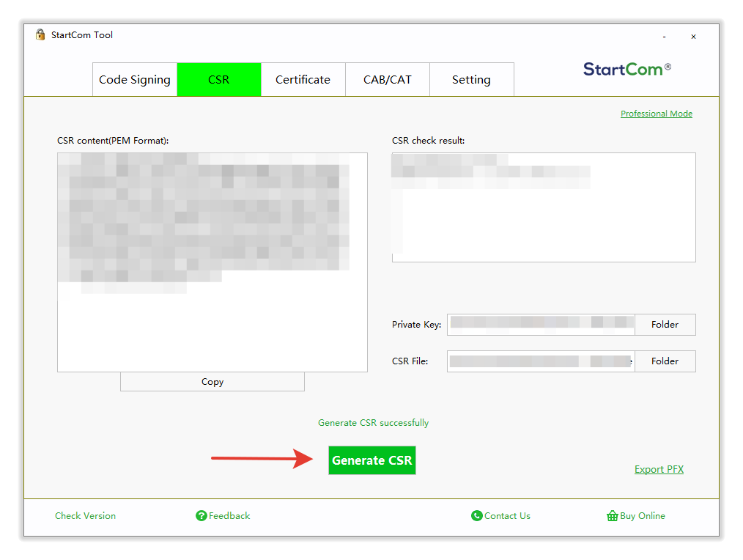This screenshot has width=743, height=560.
Task: Click the Feedback question mark icon
Action: (201, 516)
